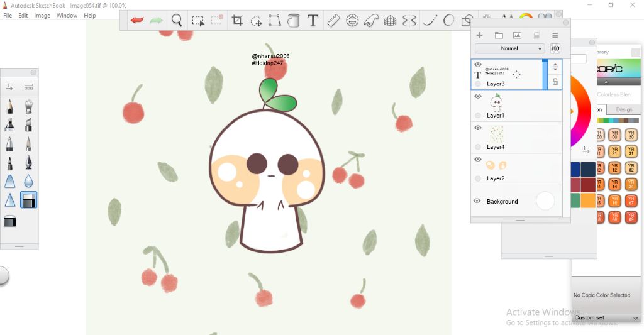Select the Felt-tip pen brush
644x335 pixels.
(10, 163)
